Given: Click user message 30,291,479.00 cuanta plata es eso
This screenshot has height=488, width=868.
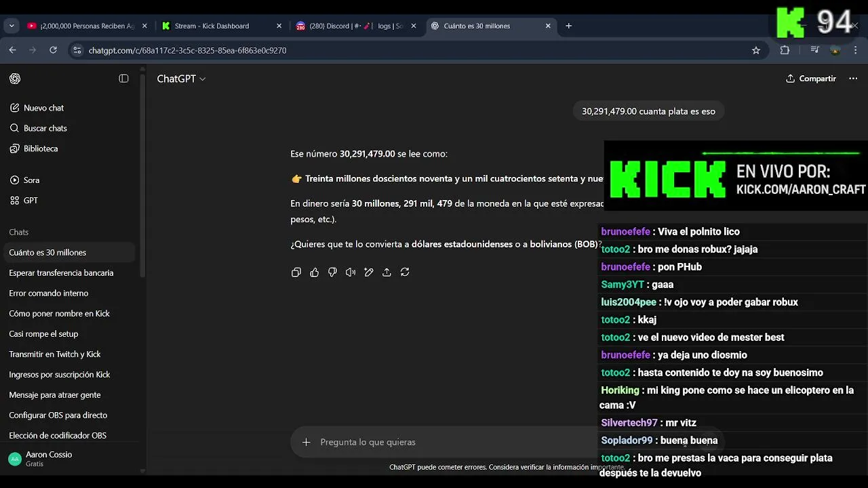Looking at the screenshot, I should tap(648, 111).
